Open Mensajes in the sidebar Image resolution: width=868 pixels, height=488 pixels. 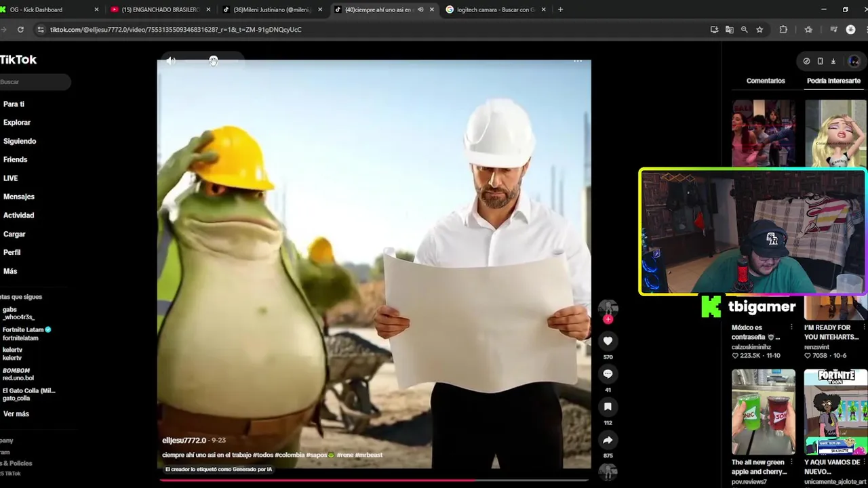(x=18, y=197)
